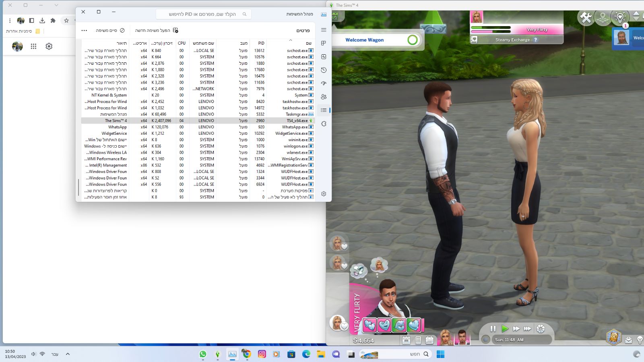Click the camera floor up/down arrows
The height and width of the screenshot is (362, 644).
(x=636, y=16)
